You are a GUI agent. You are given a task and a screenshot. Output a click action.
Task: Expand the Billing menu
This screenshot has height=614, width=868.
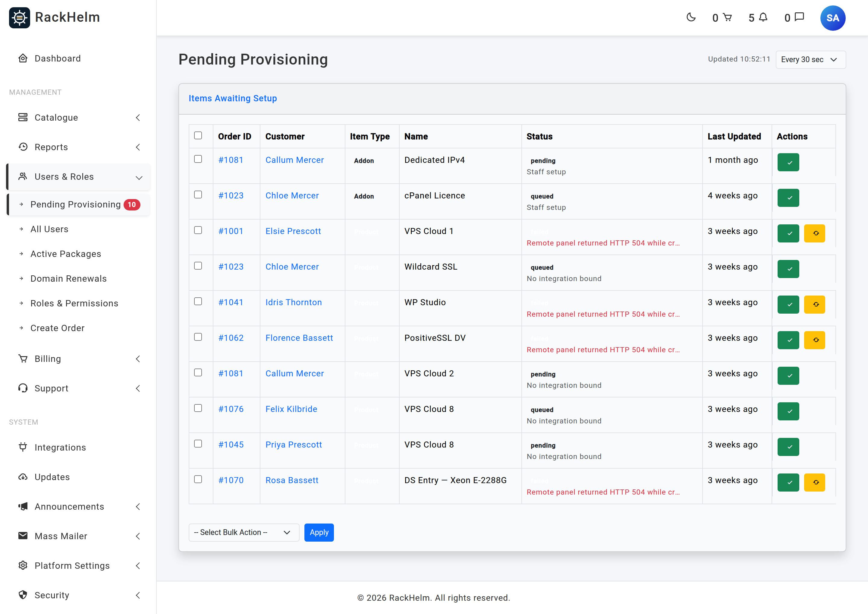coord(78,359)
